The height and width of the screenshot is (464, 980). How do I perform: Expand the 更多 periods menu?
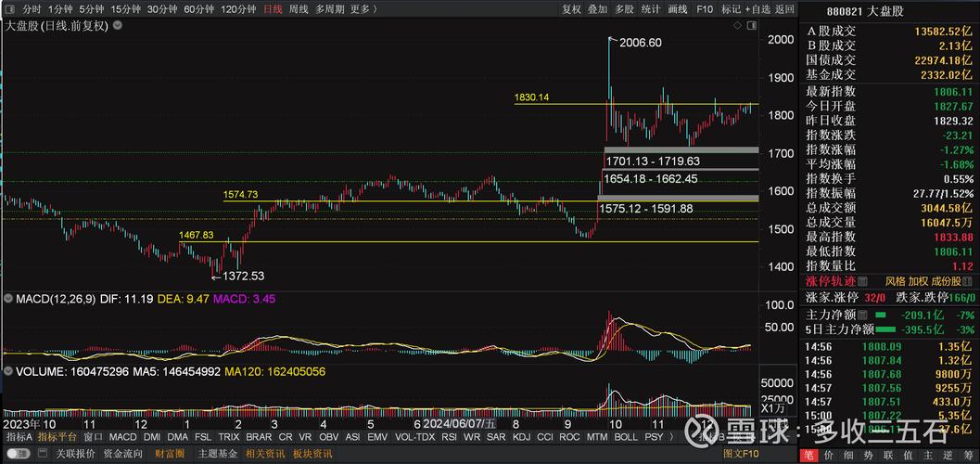[x=360, y=9]
